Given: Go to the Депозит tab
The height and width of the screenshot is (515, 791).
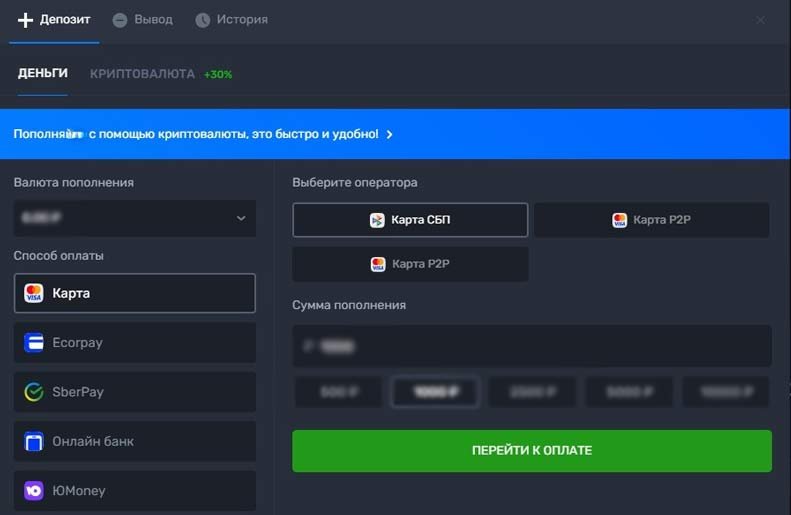Looking at the screenshot, I should pos(55,20).
